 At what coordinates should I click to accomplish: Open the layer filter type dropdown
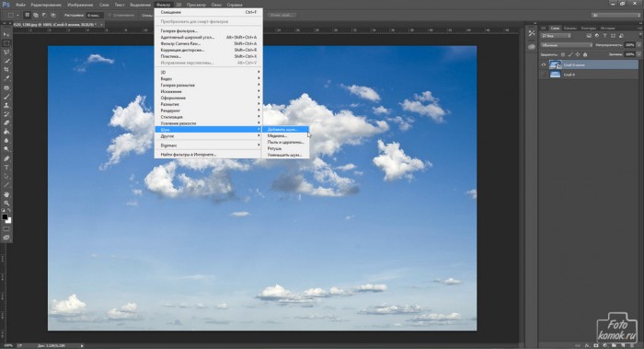tap(556, 36)
